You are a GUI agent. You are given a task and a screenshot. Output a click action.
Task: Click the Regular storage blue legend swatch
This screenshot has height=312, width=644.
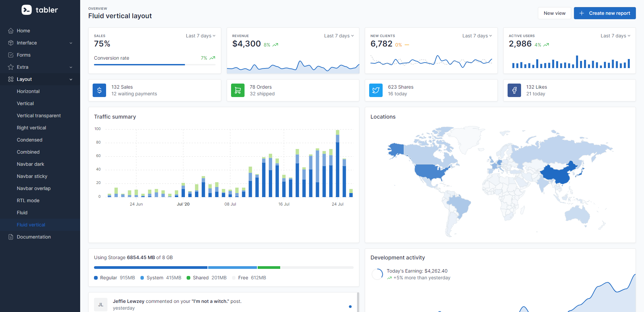point(96,278)
